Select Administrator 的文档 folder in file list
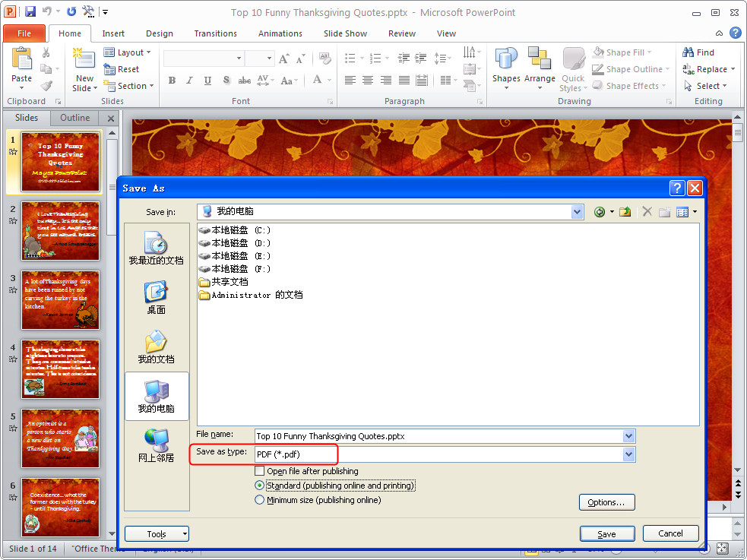Screen dimensions: 747x560 click(x=251, y=296)
